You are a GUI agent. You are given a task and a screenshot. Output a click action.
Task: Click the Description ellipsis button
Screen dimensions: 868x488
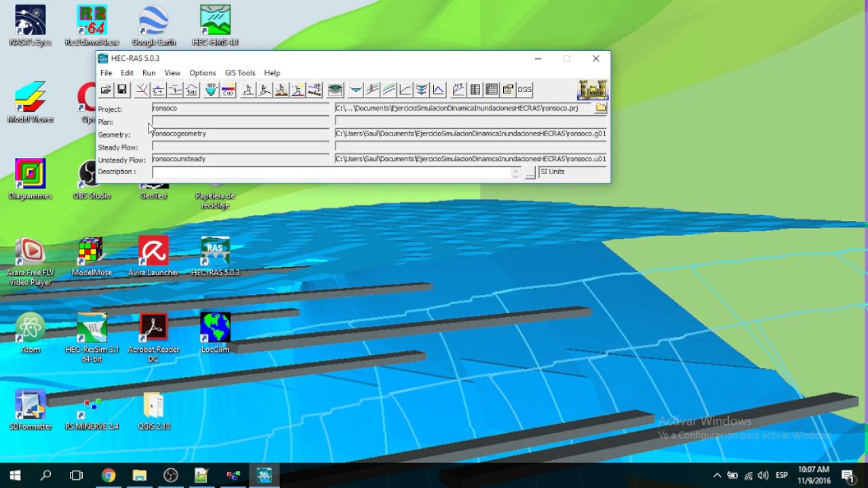[x=530, y=173]
